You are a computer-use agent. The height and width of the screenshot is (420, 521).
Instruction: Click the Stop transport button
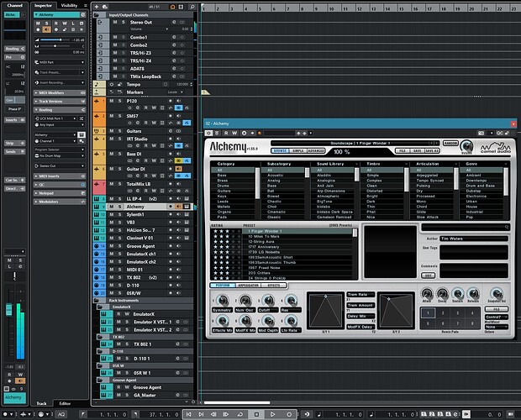256,414
